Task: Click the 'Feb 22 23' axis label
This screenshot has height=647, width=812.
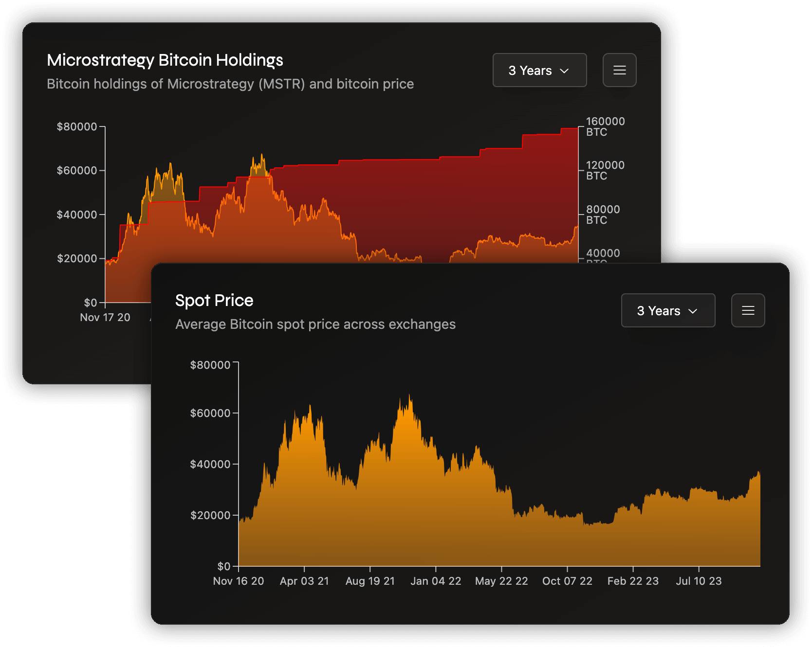Action: [x=633, y=581]
